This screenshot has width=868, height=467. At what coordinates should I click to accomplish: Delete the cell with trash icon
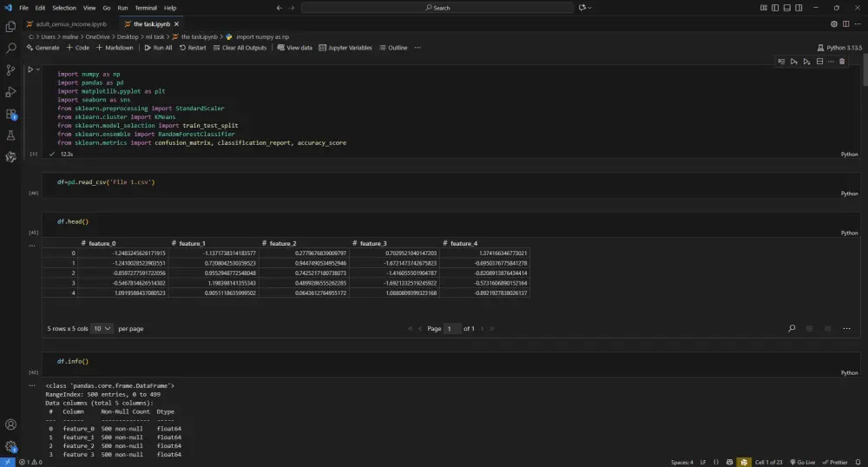pyautogui.click(x=842, y=62)
